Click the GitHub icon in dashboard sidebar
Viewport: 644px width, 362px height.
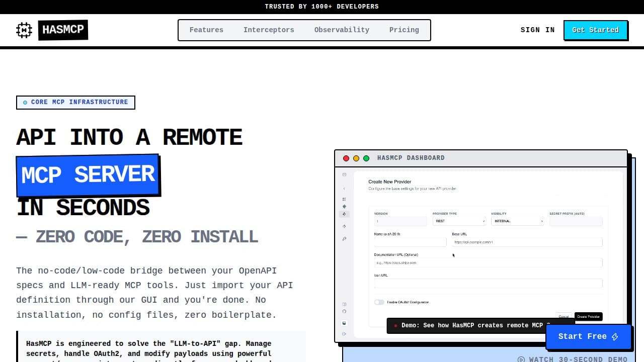(x=344, y=311)
